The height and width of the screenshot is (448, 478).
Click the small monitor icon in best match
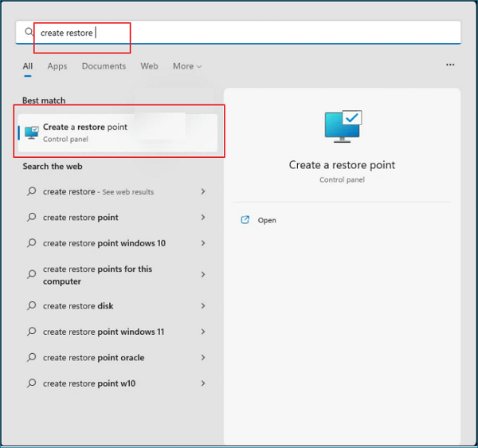[x=32, y=133]
